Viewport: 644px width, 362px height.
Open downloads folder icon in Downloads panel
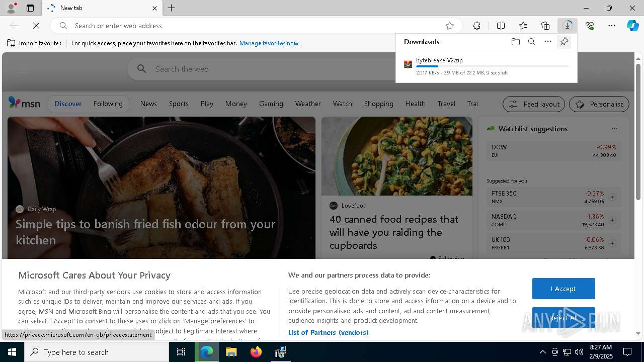(x=515, y=42)
